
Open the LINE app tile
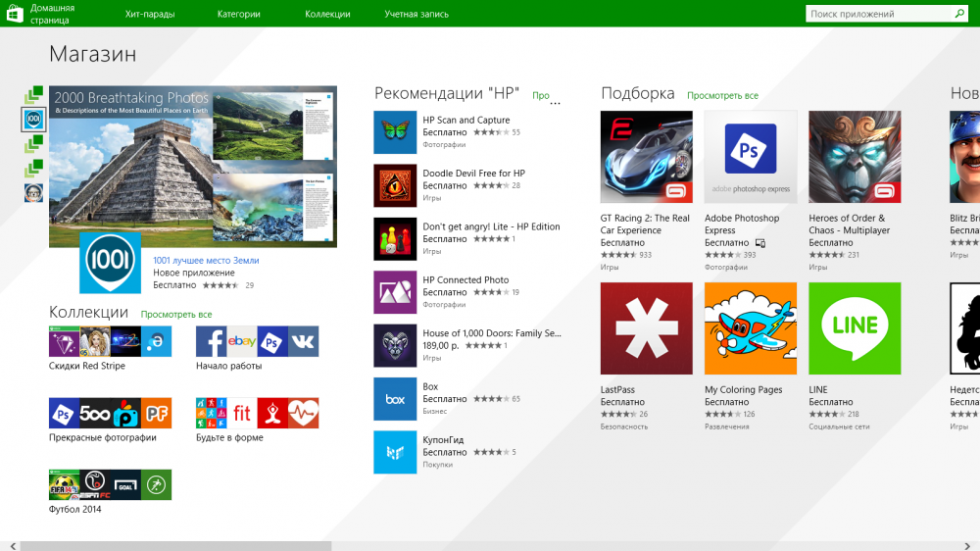click(855, 328)
